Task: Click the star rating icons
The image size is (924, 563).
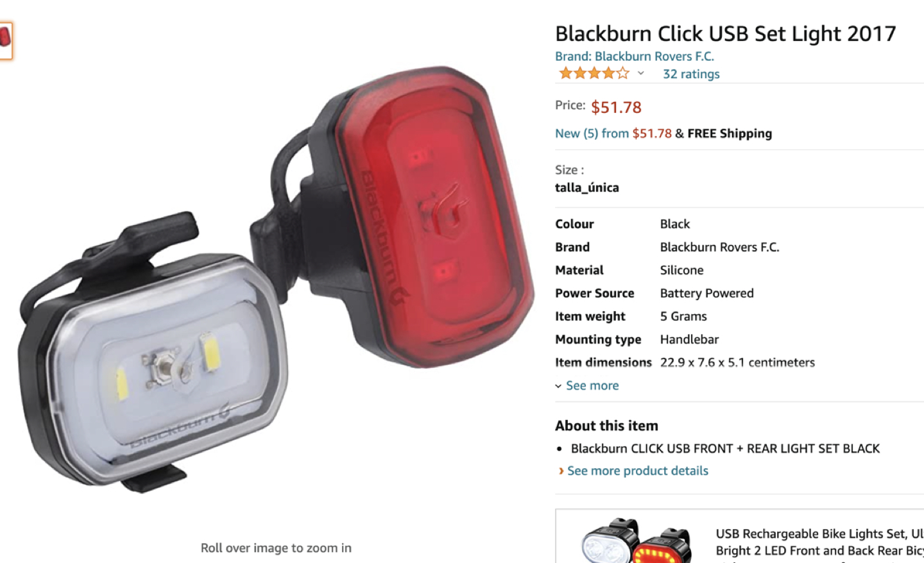Action: [594, 73]
